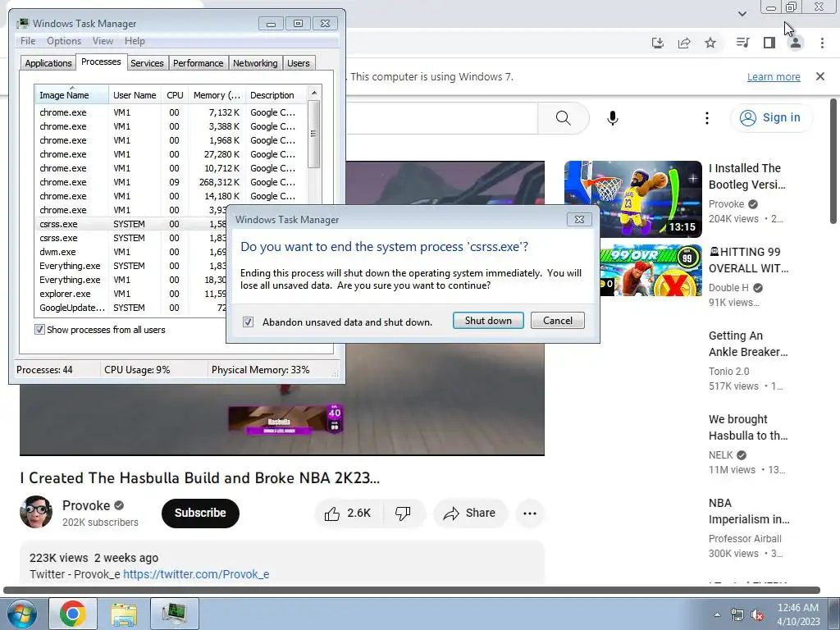This screenshot has width=840, height=630.
Task: Open the more actions ellipsis under the video
Action: pyautogui.click(x=530, y=514)
